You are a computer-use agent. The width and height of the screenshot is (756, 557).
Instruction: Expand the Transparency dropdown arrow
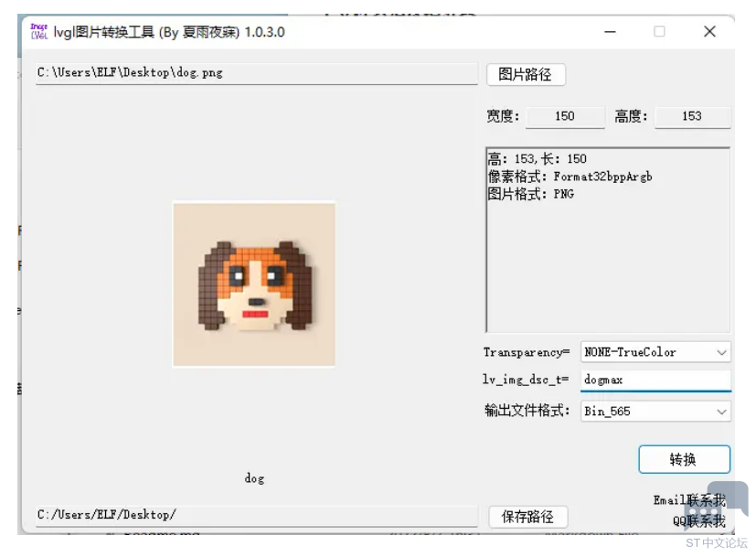tap(721, 352)
